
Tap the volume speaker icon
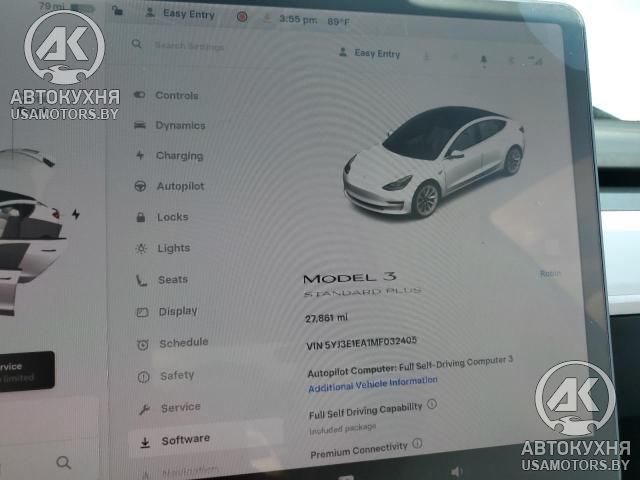(x=456, y=472)
